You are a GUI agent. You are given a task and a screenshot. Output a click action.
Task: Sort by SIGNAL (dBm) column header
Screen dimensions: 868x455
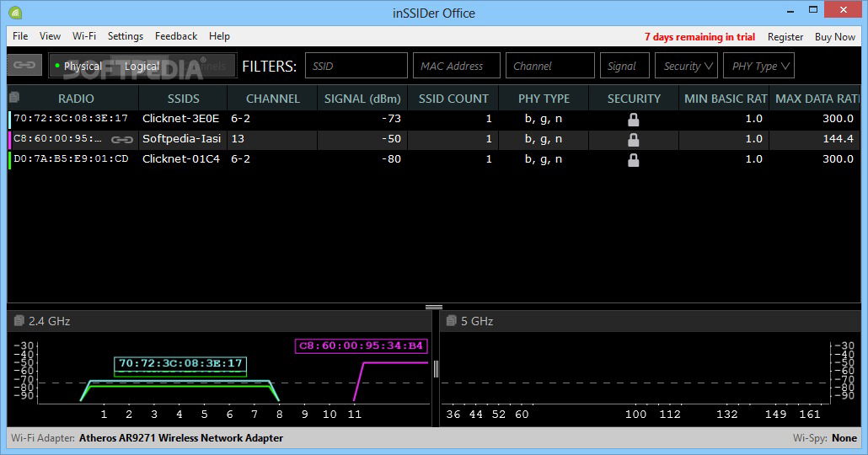click(362, 99)
